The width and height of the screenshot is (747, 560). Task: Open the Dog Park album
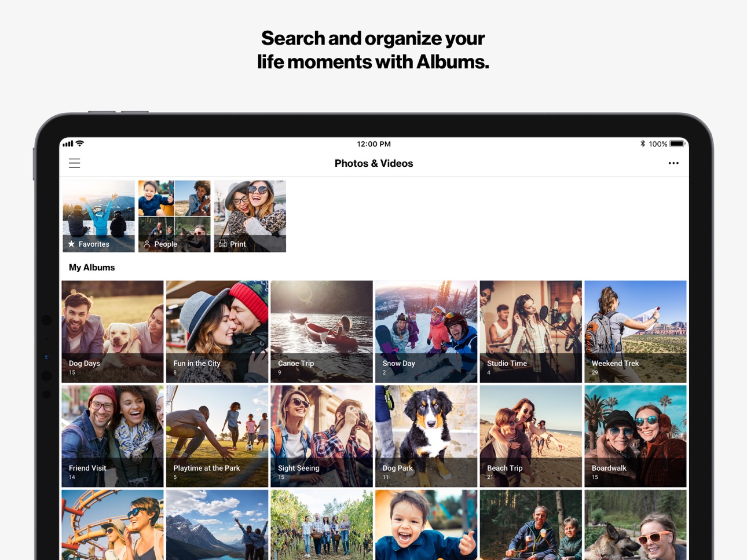point(426,435)
